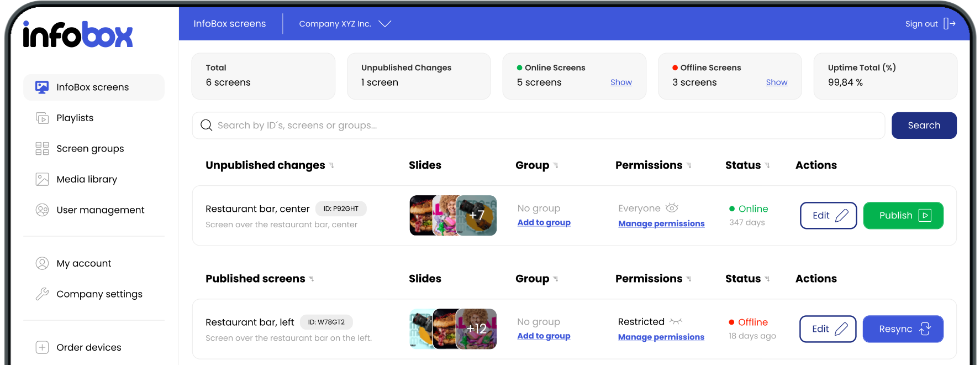Screen dimensions: 980x365
Task: Click the Media library image icon
Action: [x=42, y=179]
